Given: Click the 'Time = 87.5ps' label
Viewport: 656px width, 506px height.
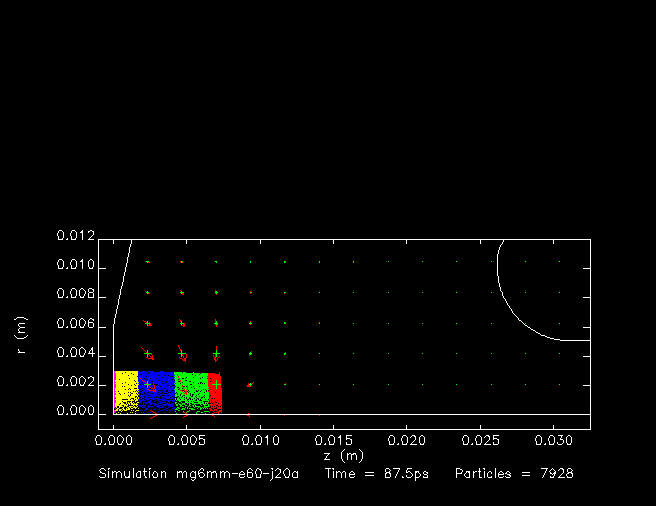Looking at the screenshot, I should [377, 474].
